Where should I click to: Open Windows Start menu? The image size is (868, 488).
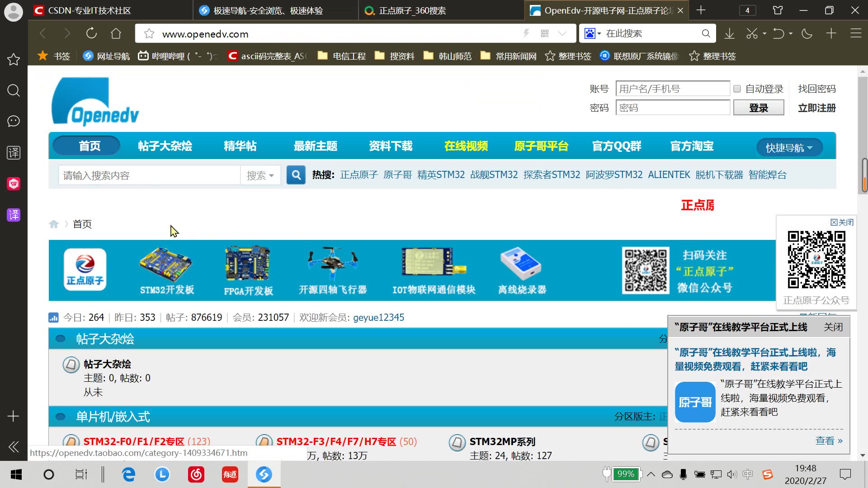pyautogui.click(x=16, y=474)
